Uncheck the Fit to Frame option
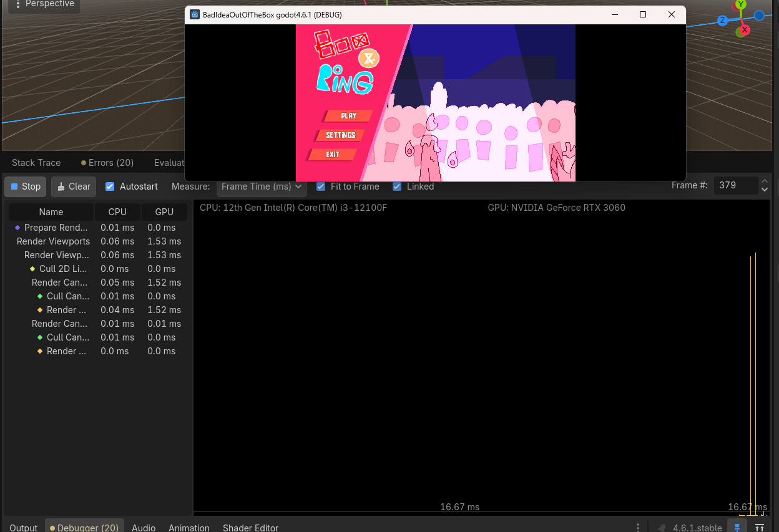Viewport: 779px width, 532px height. 321,186
